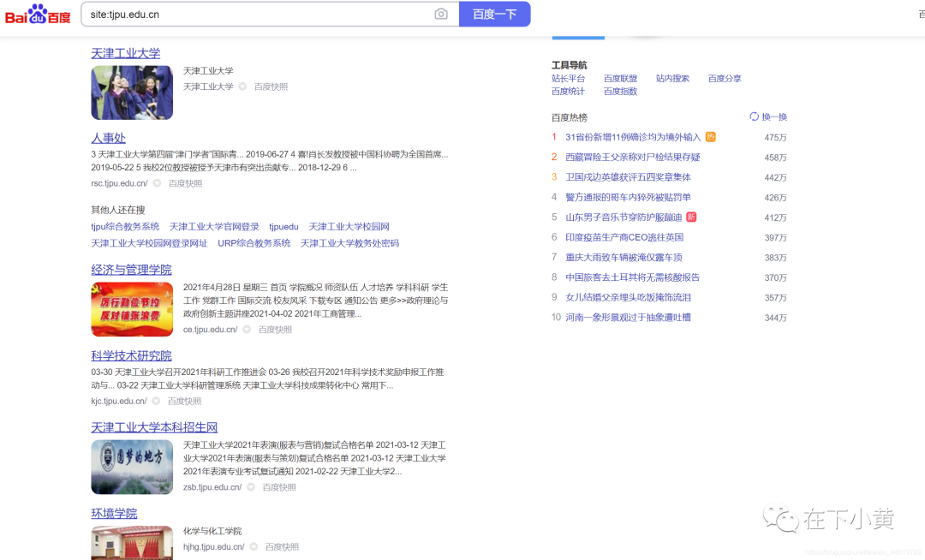
Task: Open camera image search icon
Action: pyautogui.click(x=441, y=15)
